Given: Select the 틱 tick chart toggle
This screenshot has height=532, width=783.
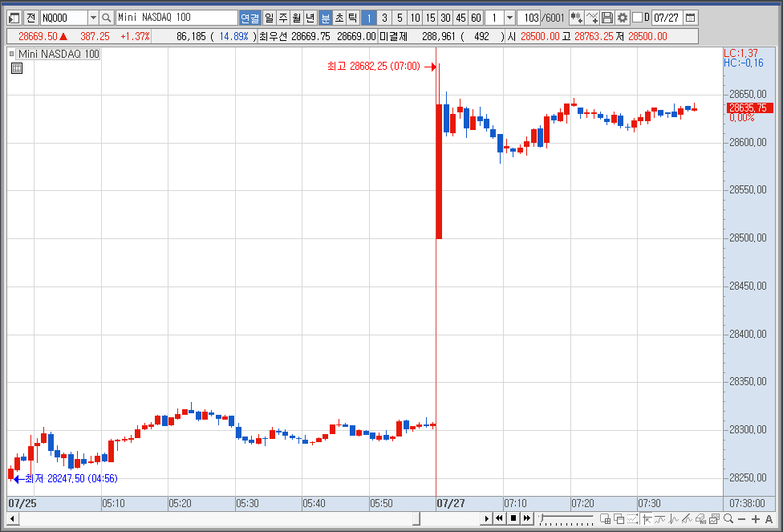Looking at the screenshot, I should click(352, 18).
